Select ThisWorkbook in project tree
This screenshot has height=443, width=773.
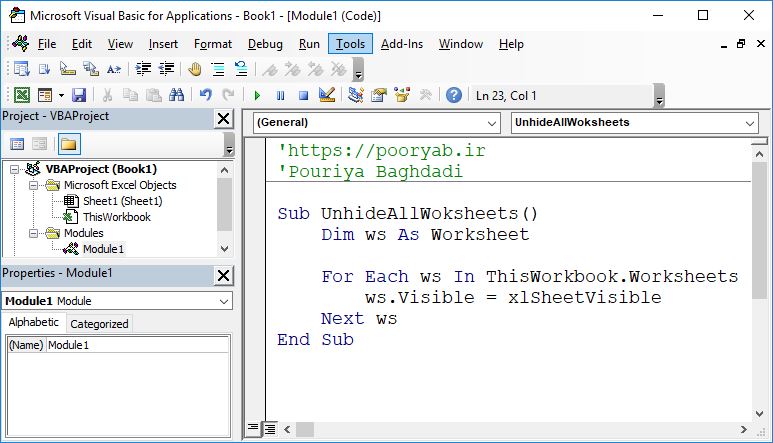[116, 217]
